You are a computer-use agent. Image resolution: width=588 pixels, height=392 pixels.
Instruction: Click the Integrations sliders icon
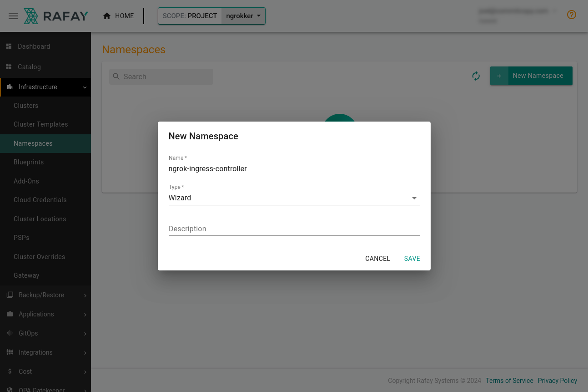click(x=10, y=352)
